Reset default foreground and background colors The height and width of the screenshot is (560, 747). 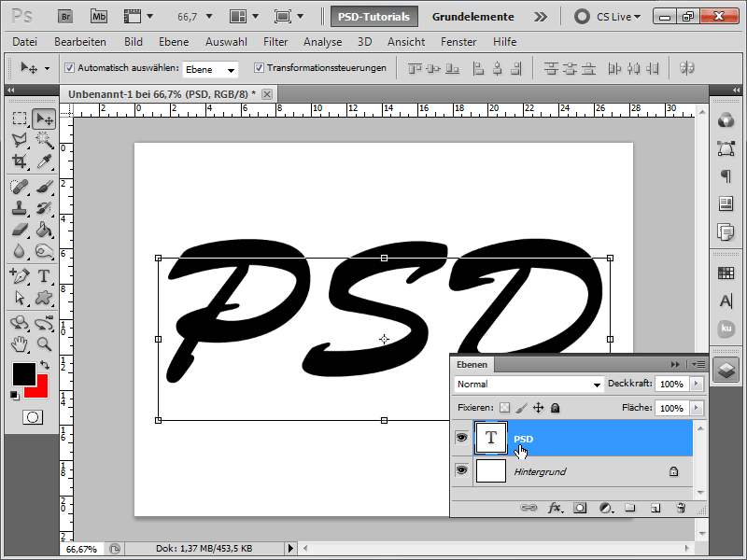[15, 395]
